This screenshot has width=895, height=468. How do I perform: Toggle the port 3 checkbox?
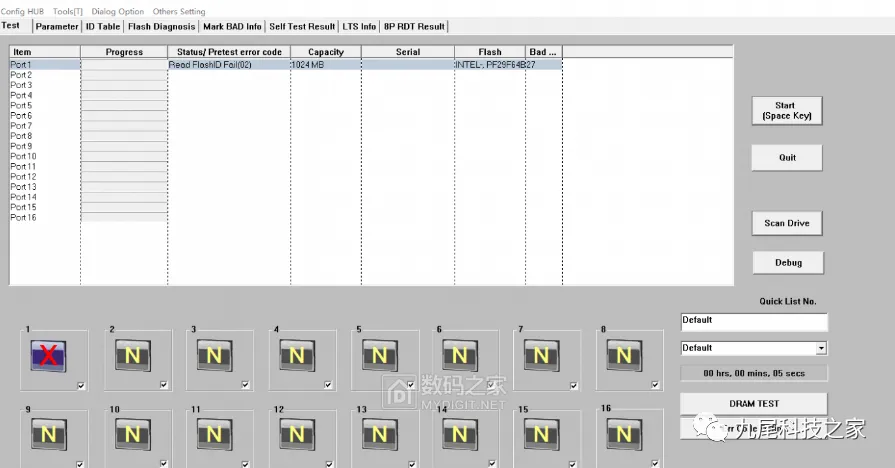click(246, 385)
